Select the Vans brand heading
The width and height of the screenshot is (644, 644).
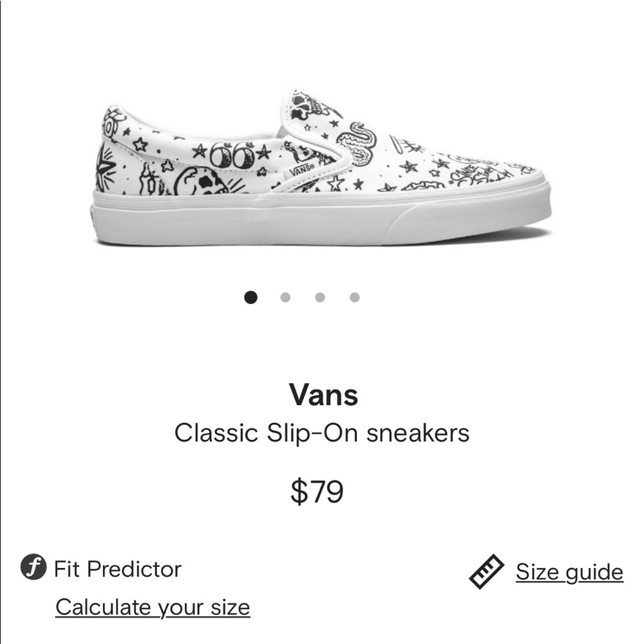point(321,395)
